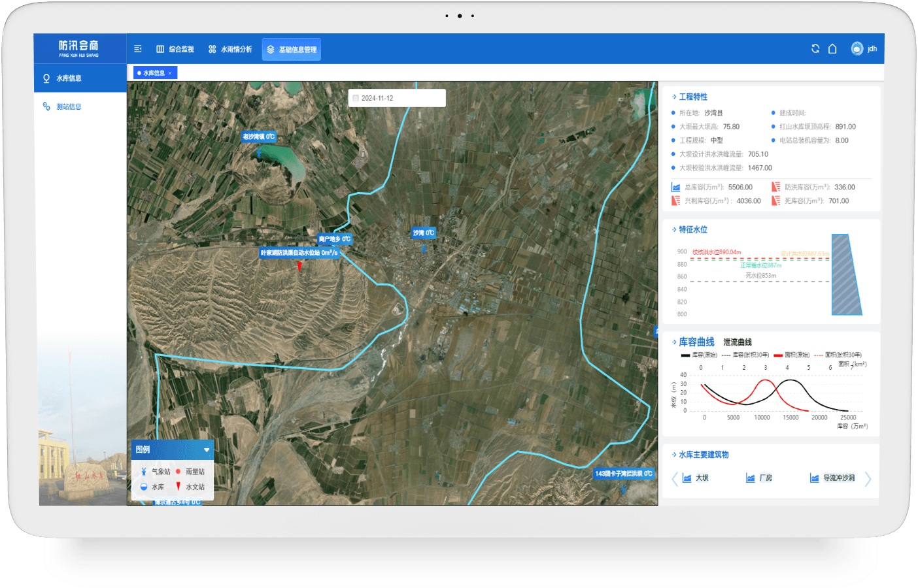Click the red hydrological station marker
The height and width of the screenshot is (588, 918).
click(x=299, y=267)
